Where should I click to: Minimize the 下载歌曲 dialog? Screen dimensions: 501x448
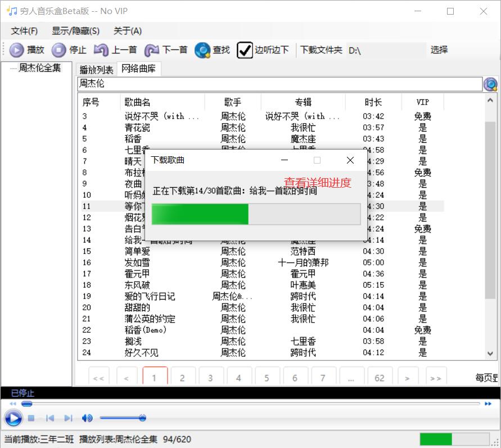285,160
